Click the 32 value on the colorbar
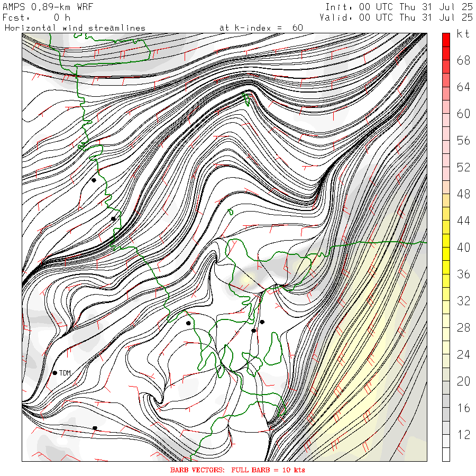The width and height of the screenshot is (476, 476). tap(463, 301)
